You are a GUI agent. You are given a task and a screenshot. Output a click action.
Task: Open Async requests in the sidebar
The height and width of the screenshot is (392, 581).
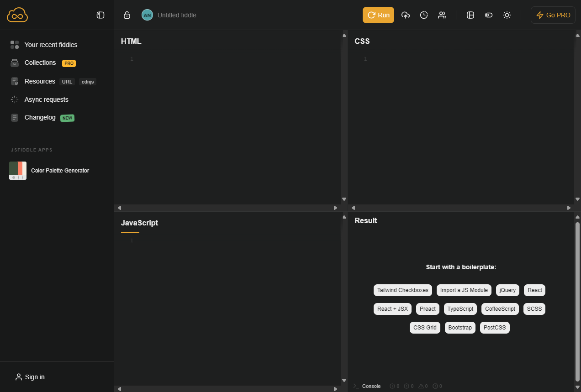[47, 99]
